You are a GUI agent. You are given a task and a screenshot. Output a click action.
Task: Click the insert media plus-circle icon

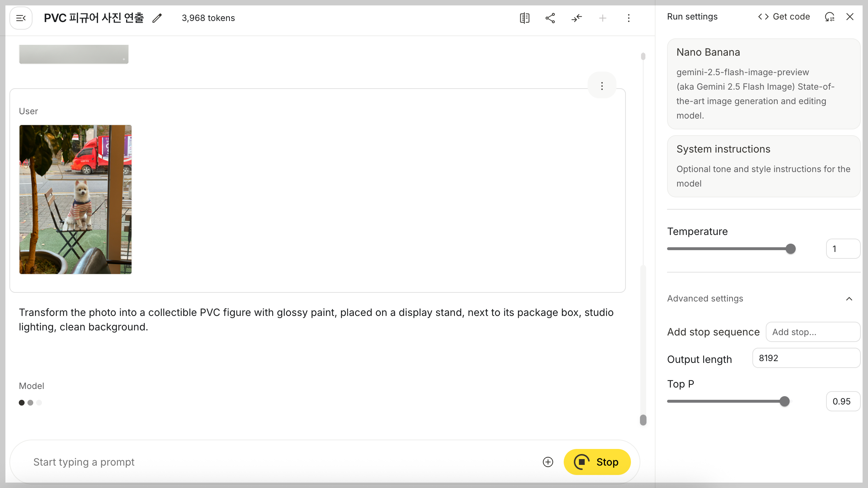pyautogui.click(x=548, y=462)
